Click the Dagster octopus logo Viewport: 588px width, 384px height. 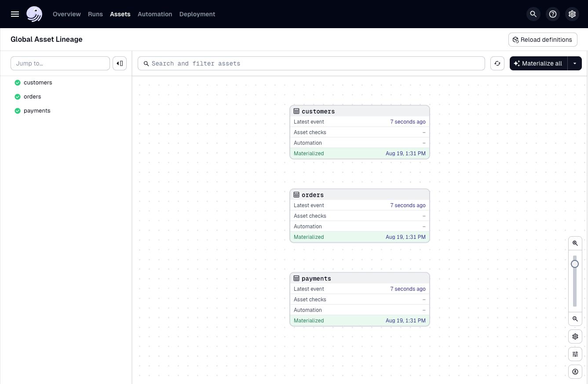(x=34, y=14)
